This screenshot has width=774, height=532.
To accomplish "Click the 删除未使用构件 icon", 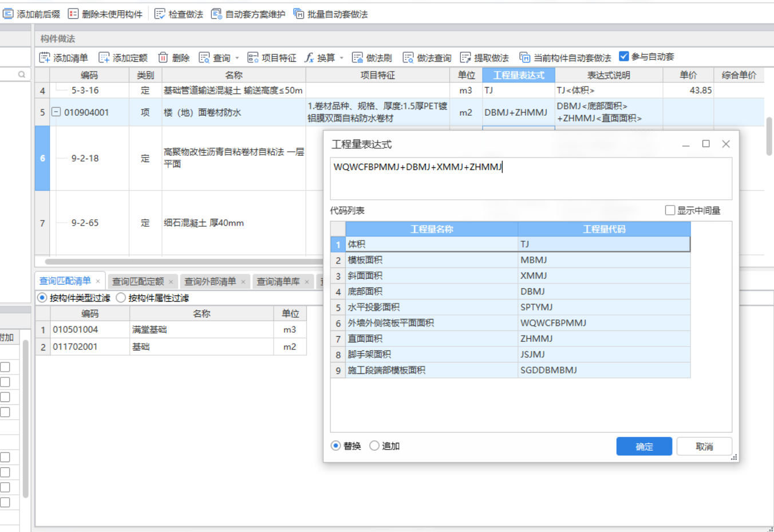I will pyautogui.click(x=73, y=14).
